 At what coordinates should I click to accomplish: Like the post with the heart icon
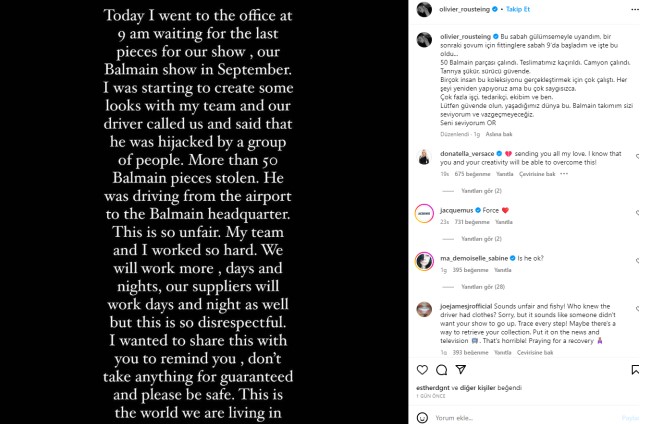click(x=423, y=369)
